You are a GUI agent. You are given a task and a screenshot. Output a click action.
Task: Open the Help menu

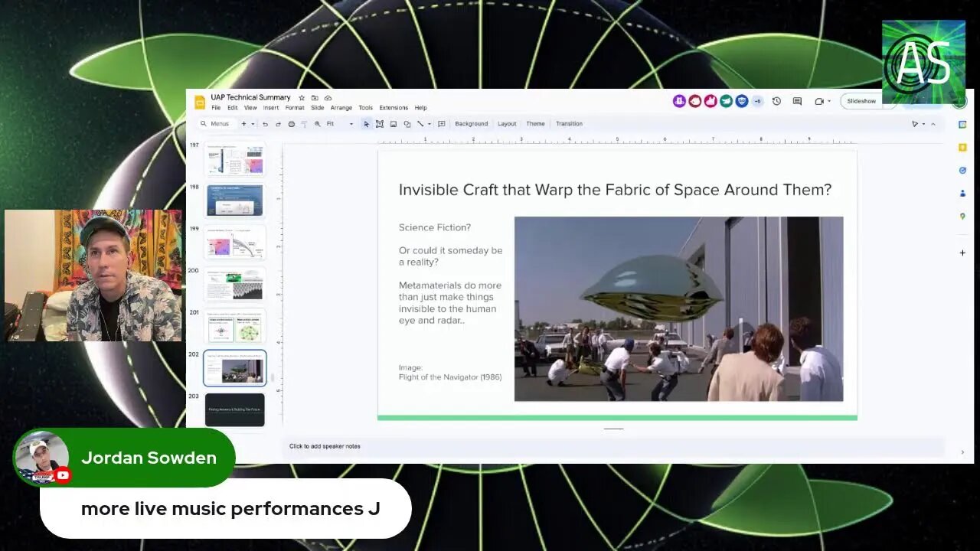[420, 108]
